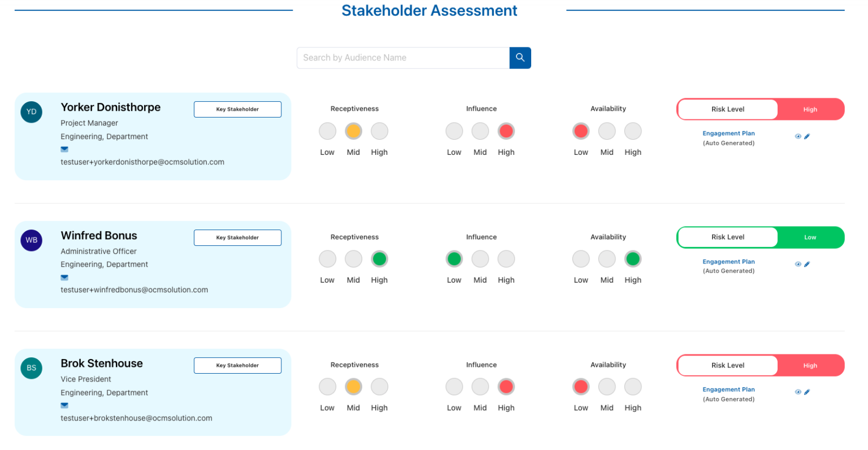Select Brok Stenhouse's envelope icon

64,405
